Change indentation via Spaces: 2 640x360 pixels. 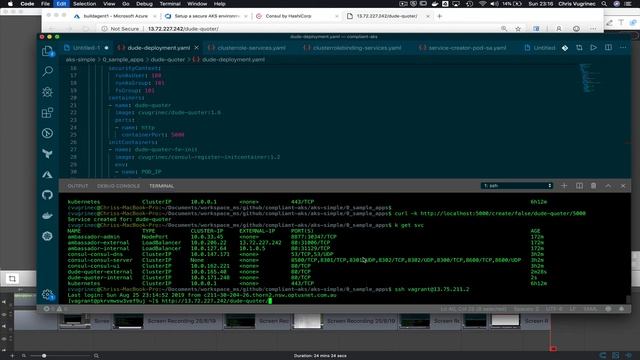coord(527,309)
